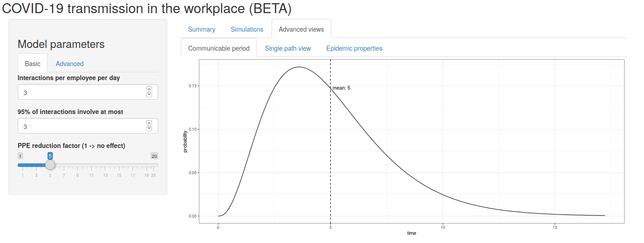644x243 pixels.
Task: Click up arrow on 95% interactions field
Action: point(149,123)
